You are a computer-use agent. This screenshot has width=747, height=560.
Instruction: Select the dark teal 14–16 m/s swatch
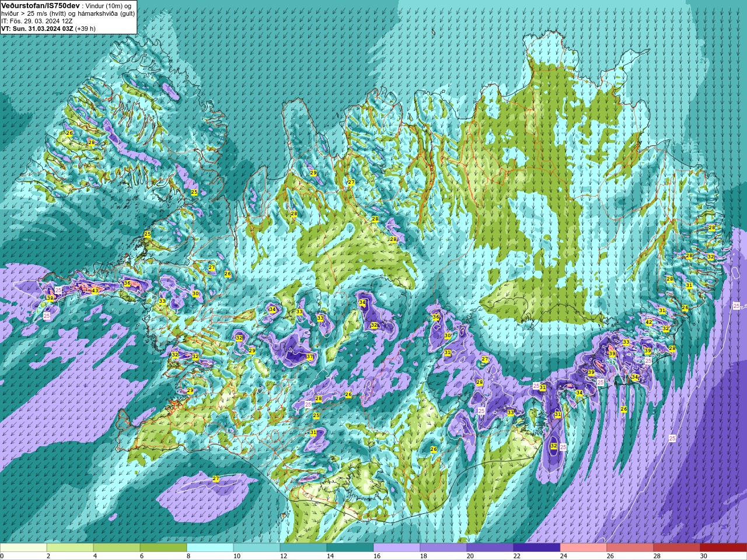pos(350,548)
